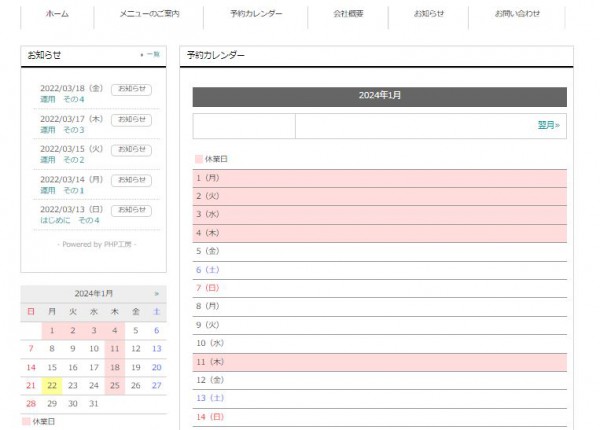
Task: Open the ホーム menu item
Action: tap(57, 14)
